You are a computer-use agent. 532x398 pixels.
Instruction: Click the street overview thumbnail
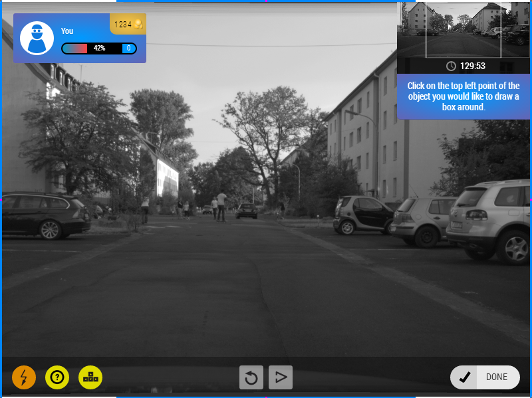(463, 30)
